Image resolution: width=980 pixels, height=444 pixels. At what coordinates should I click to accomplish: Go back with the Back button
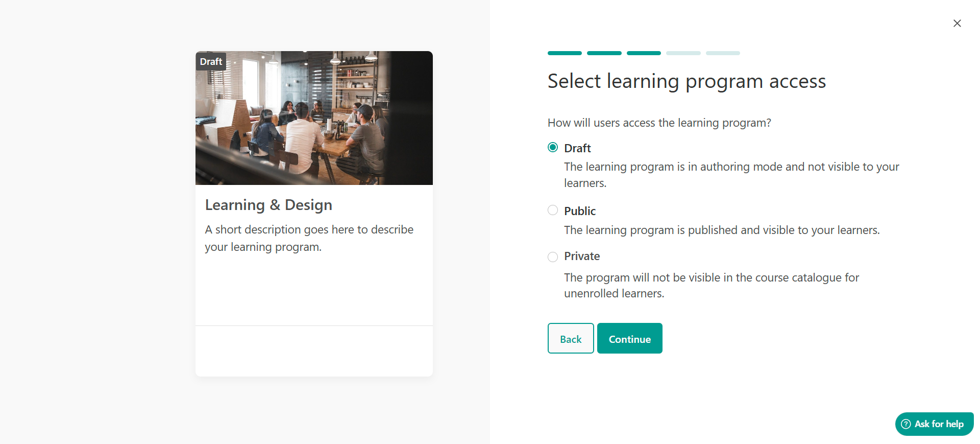point(571,338)
